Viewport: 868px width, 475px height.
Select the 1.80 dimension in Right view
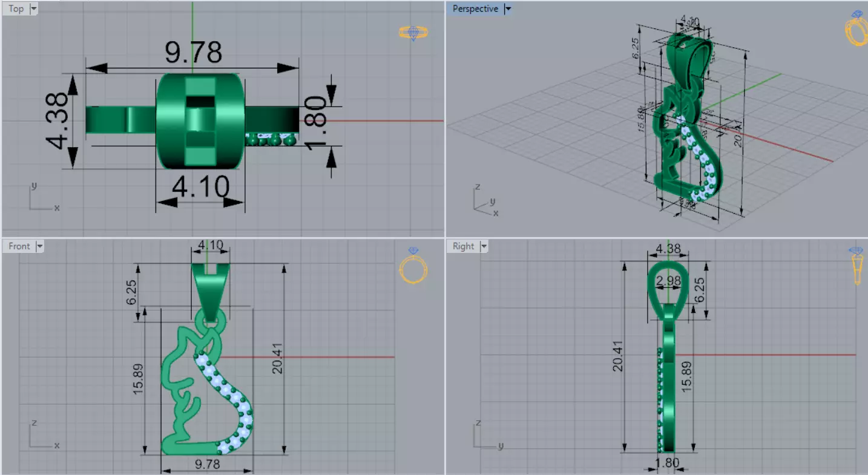click(x=668, y=464)
